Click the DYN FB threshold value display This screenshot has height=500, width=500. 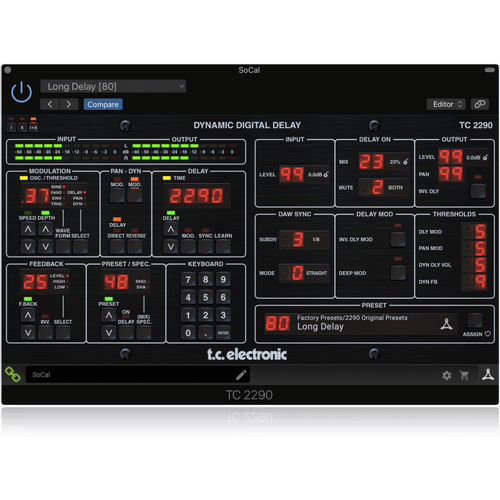coord(474,282)
